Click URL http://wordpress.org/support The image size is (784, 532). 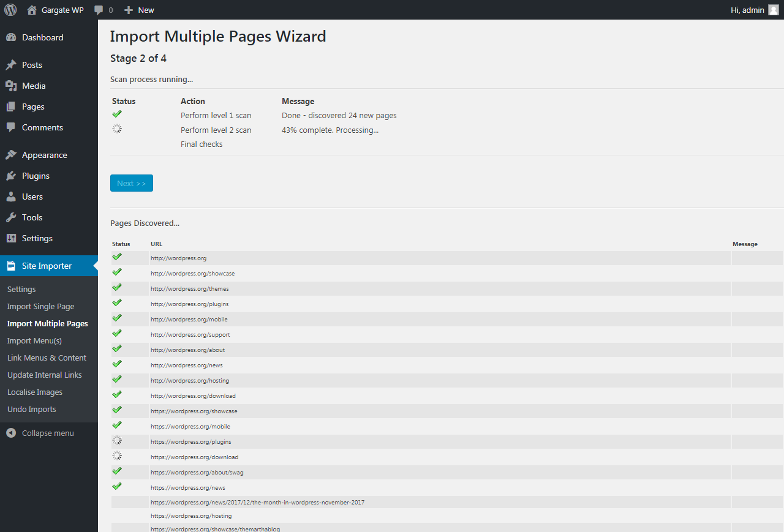pos(190,334)
